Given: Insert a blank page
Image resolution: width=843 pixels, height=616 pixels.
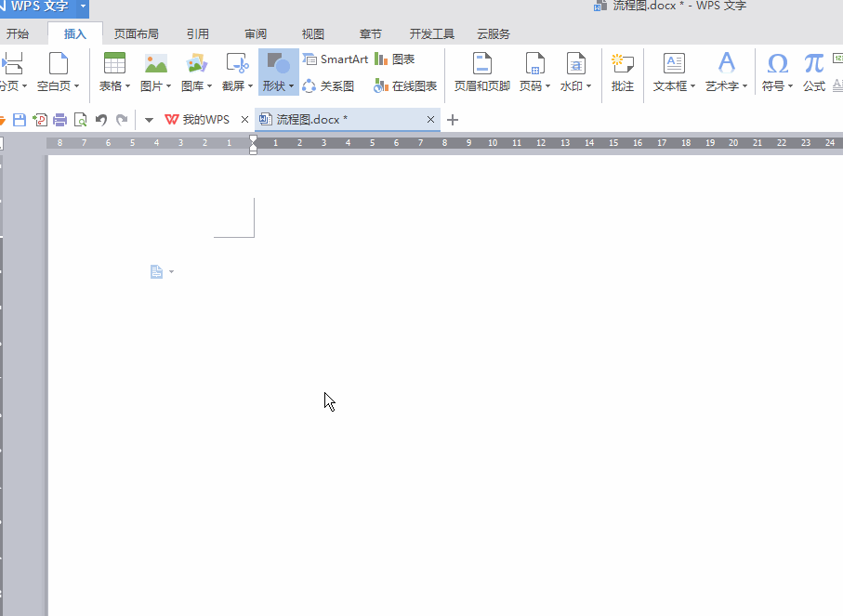Looking at the screenshot, I should (58, 72).
